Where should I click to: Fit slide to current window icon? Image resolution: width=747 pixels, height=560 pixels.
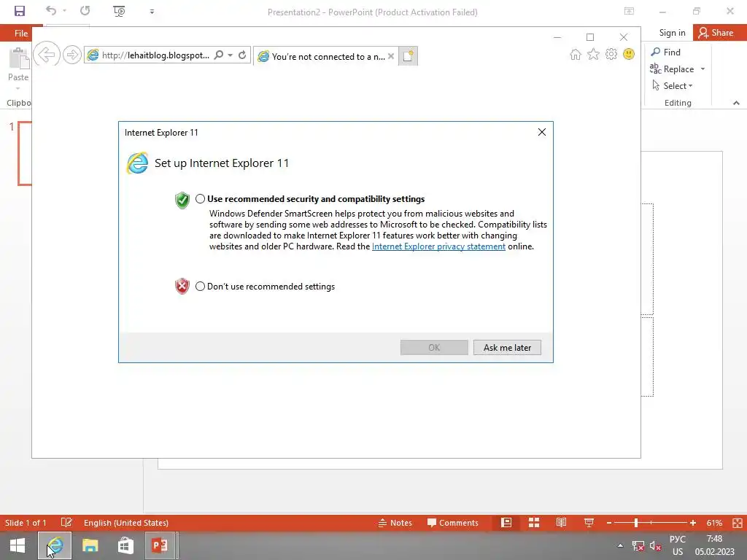point(737,523)
